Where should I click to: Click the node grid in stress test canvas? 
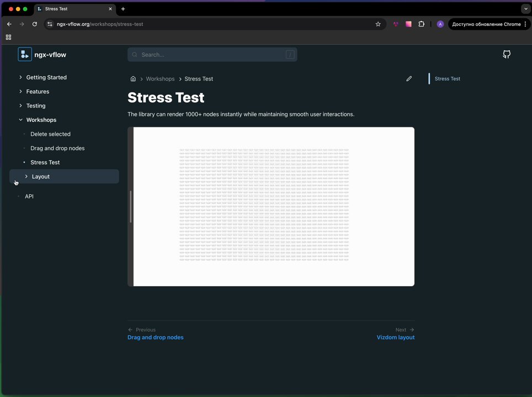(x=264, y=205)
